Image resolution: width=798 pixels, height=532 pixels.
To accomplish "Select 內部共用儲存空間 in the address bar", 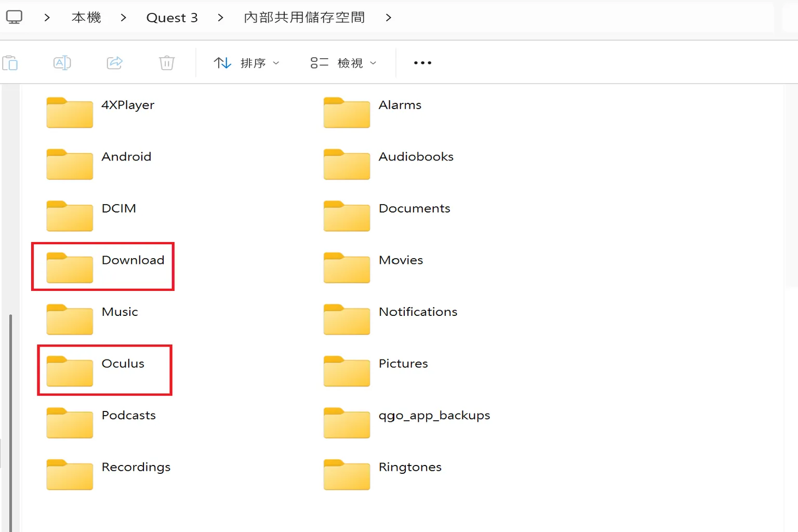I will click(x=304, y=17).
